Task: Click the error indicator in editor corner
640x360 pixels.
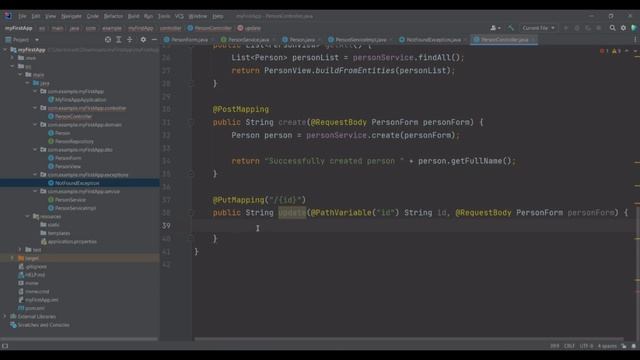Action: pos(604,51)
